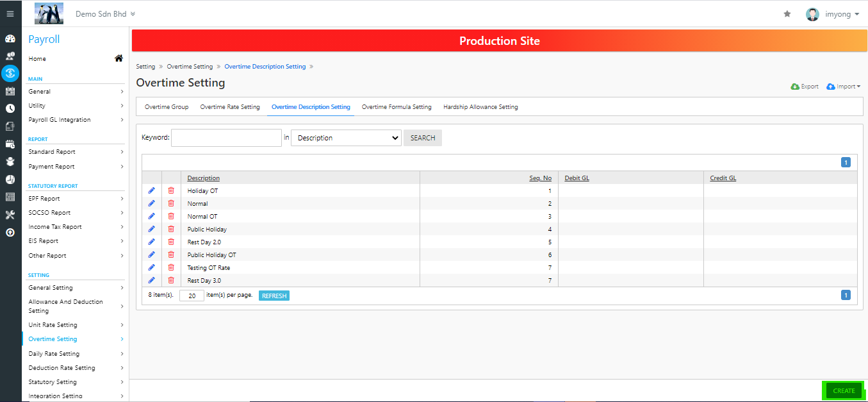Delete the Public Holiday OT row
Image resolution: width=868 pixels, height=402 pixels.
(x=171, y=255)
